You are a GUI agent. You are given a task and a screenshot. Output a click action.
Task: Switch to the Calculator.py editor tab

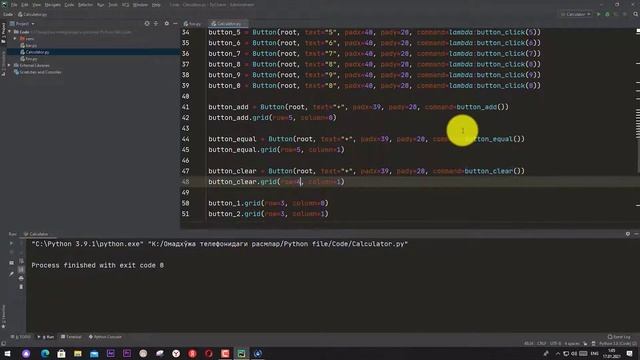(x=229, y=24)
